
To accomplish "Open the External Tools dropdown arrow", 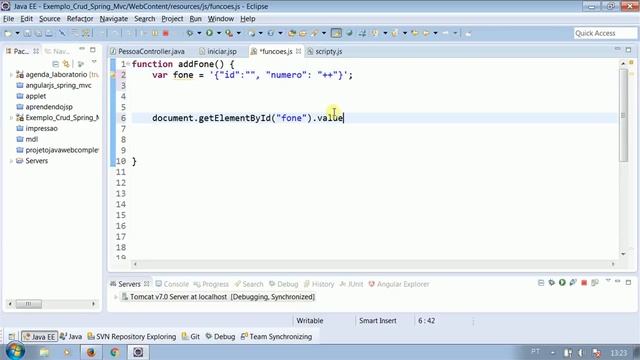I will 239,33.
